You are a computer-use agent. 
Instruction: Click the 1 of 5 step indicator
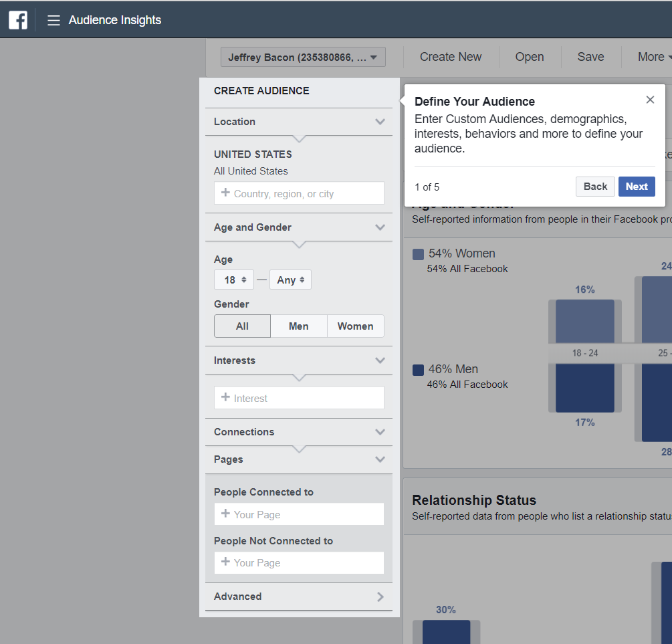pos(427,187)
